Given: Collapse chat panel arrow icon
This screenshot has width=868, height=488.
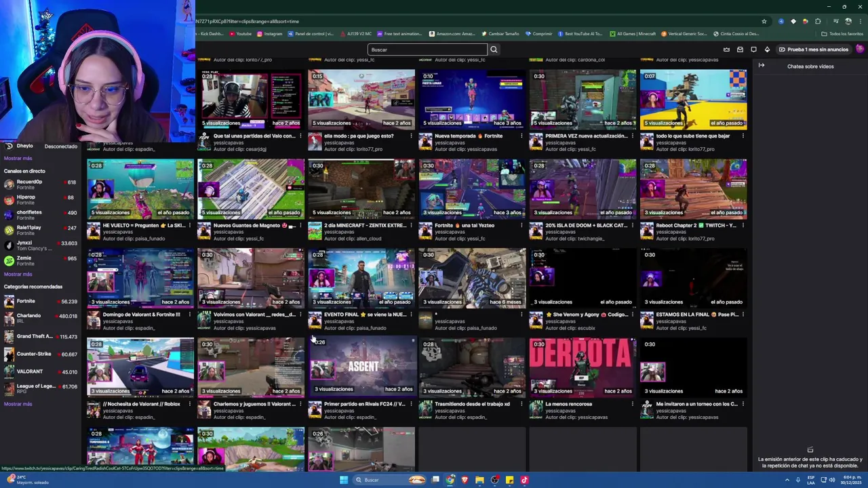Looking at the screenshot, I should pyautogui.click(x=762, y=66).
